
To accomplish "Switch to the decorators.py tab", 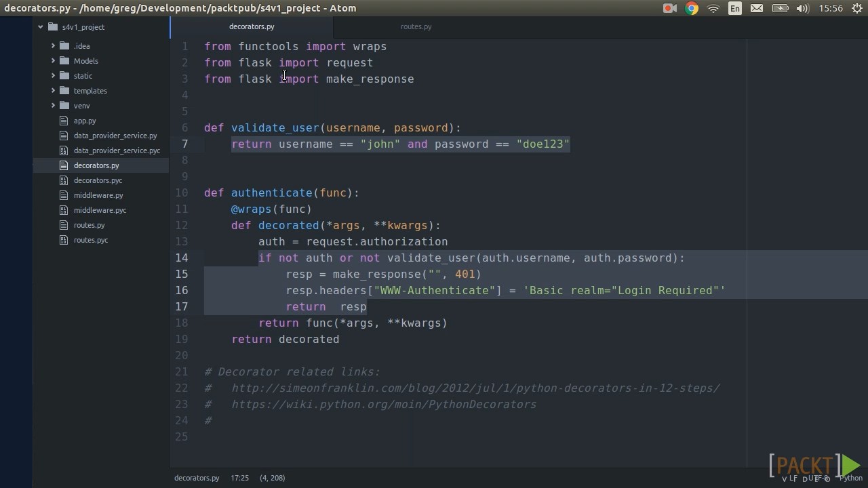I will pos(252,26).
